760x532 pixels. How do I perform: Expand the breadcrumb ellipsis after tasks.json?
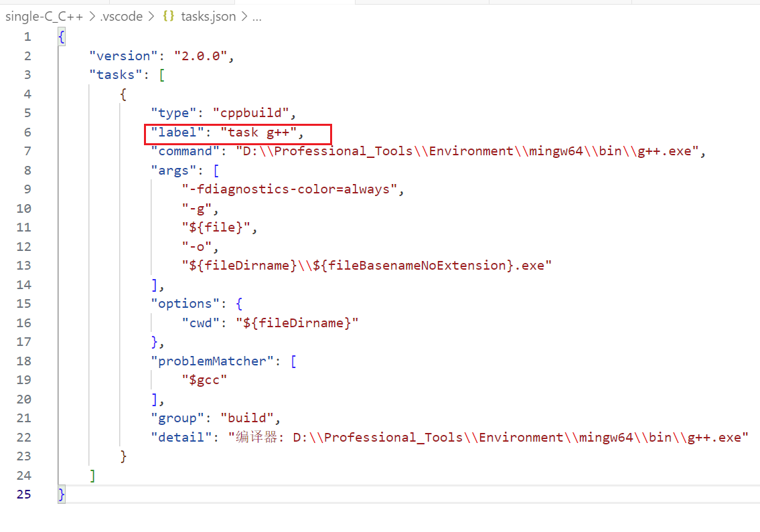(x=256, y=17)
